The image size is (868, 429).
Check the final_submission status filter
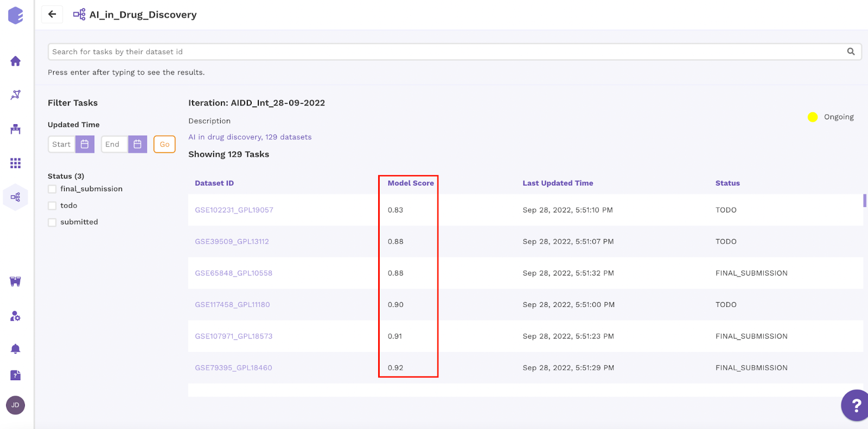tap(52, 189)
